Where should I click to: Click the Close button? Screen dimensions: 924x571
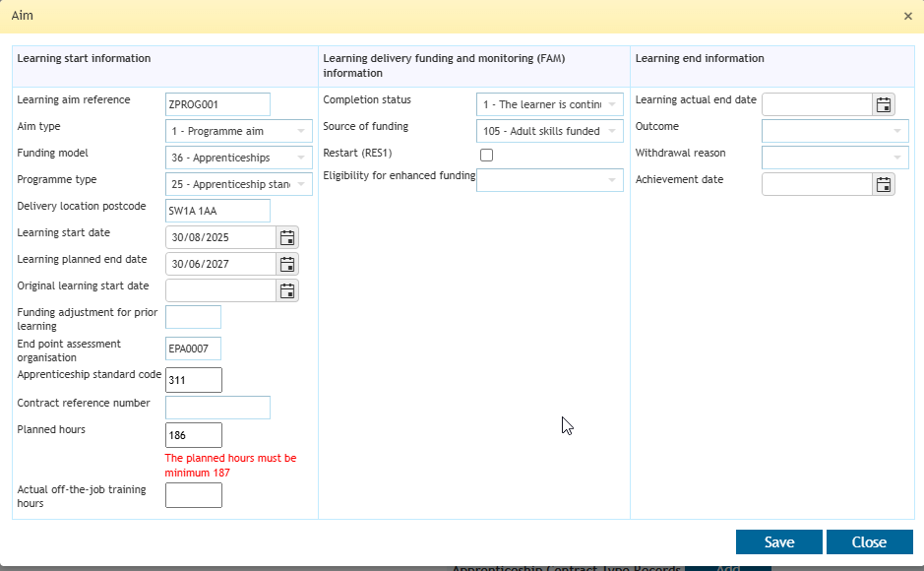(869, 542)
